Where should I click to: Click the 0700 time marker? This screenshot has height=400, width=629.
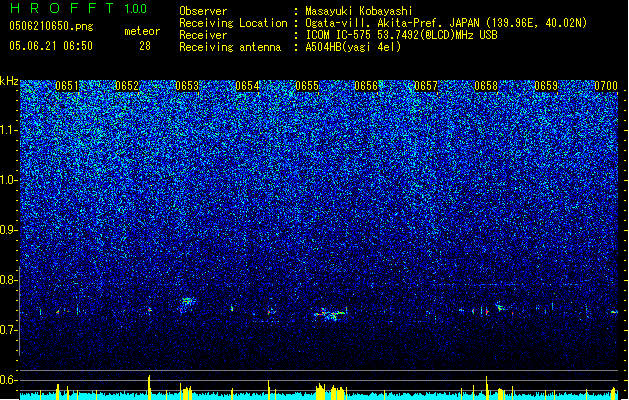tap(606, 86)
